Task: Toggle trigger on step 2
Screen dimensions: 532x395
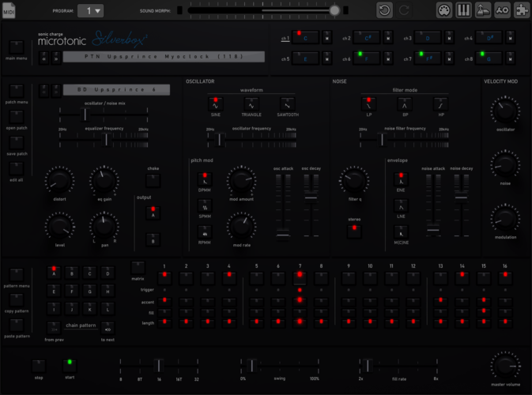Action: click(186, 278)
